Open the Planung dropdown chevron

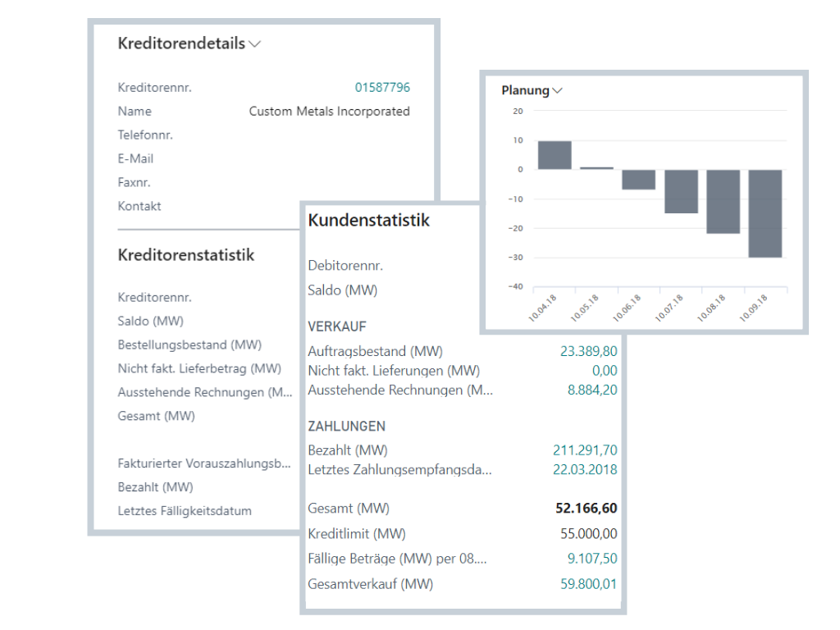(x=557, y=90)
